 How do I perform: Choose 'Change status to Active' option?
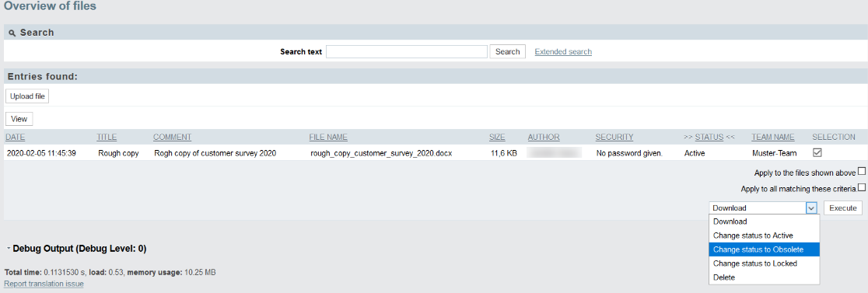coord(764,235)
